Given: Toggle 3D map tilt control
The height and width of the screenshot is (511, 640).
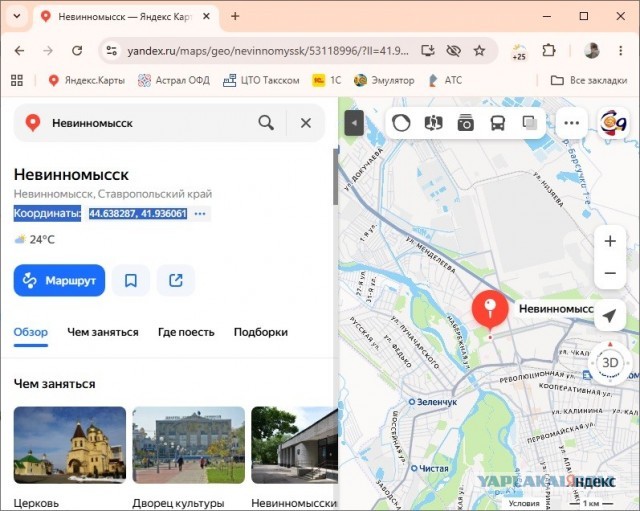Looking at the screenshot, I should point(610,363).
